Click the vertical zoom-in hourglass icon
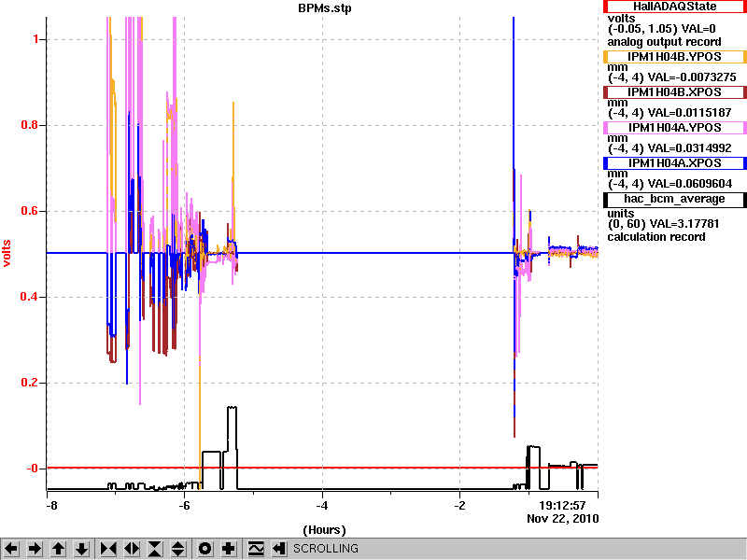This screenshot has width=747, height=560. pyautogui.click(x=155, y=549)
